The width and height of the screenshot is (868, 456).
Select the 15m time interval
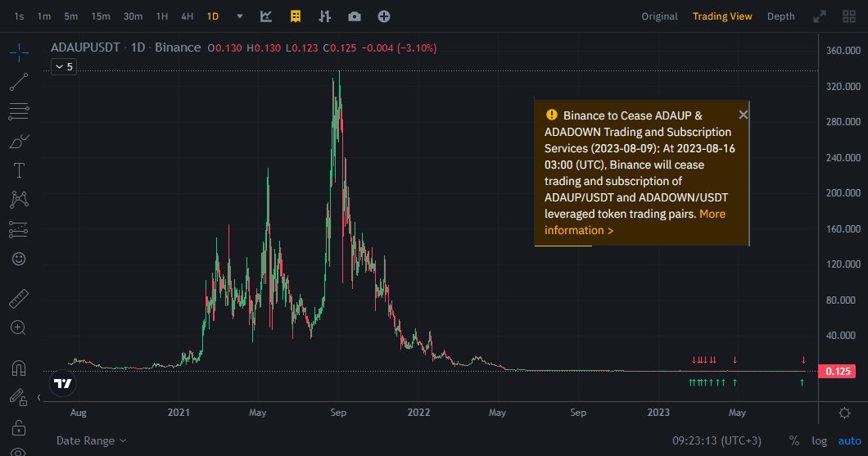pyautogui.click(x=101, y=16)
